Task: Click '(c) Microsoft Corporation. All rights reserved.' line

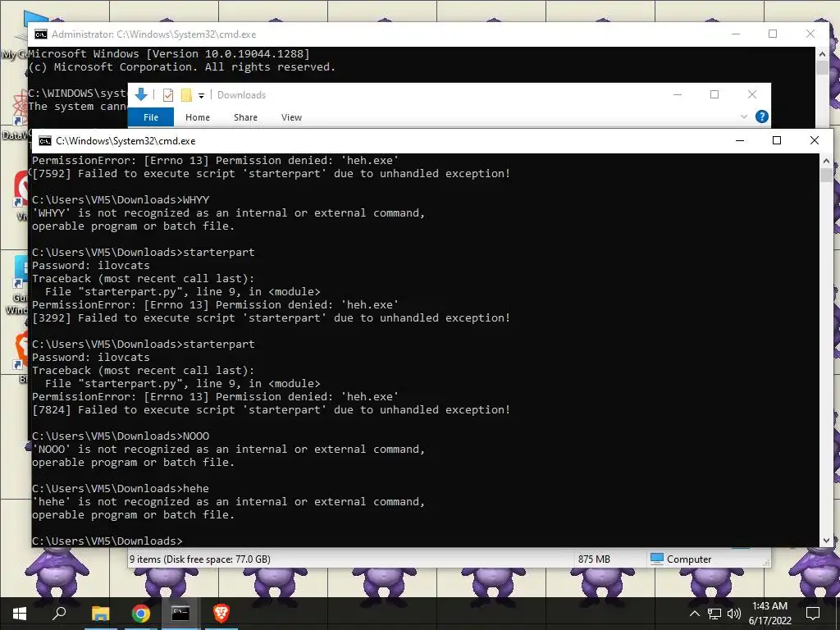Action: point(181,67)
